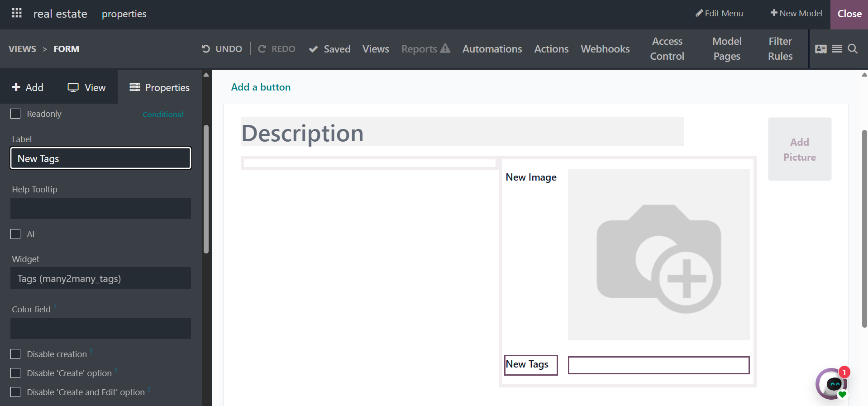Click the camera image upload placeholder
The height and width of the screenshot is (406, 868).
[x=658, y=255]
